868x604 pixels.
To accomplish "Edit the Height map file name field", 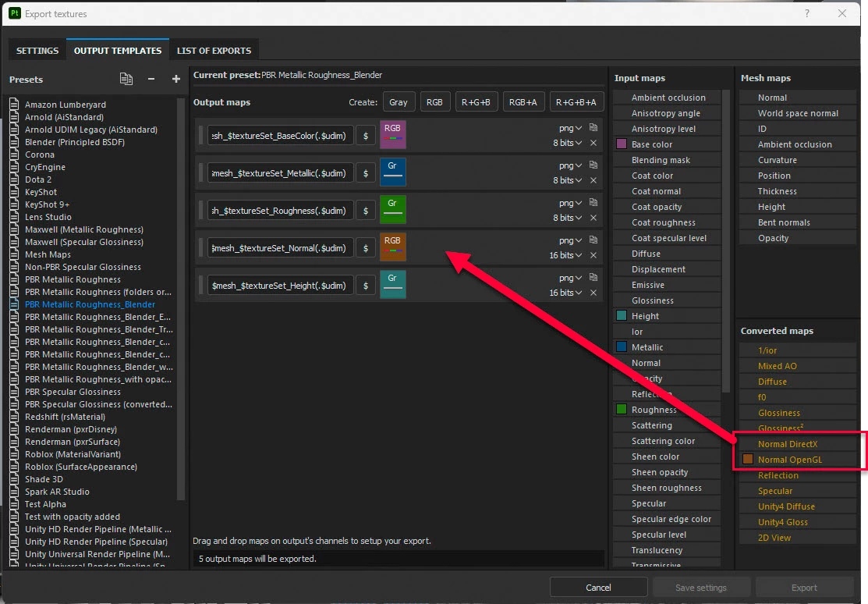I will [x=280, y=286].
